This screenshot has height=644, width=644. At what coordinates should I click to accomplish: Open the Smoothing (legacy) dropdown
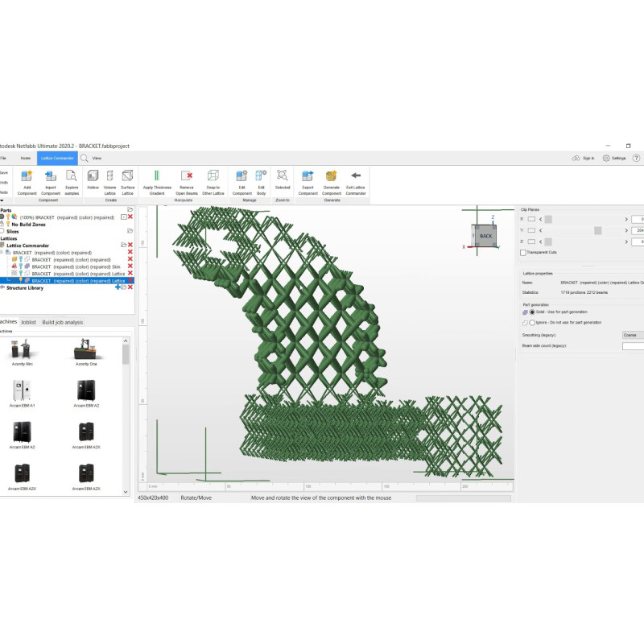point(633,335)
